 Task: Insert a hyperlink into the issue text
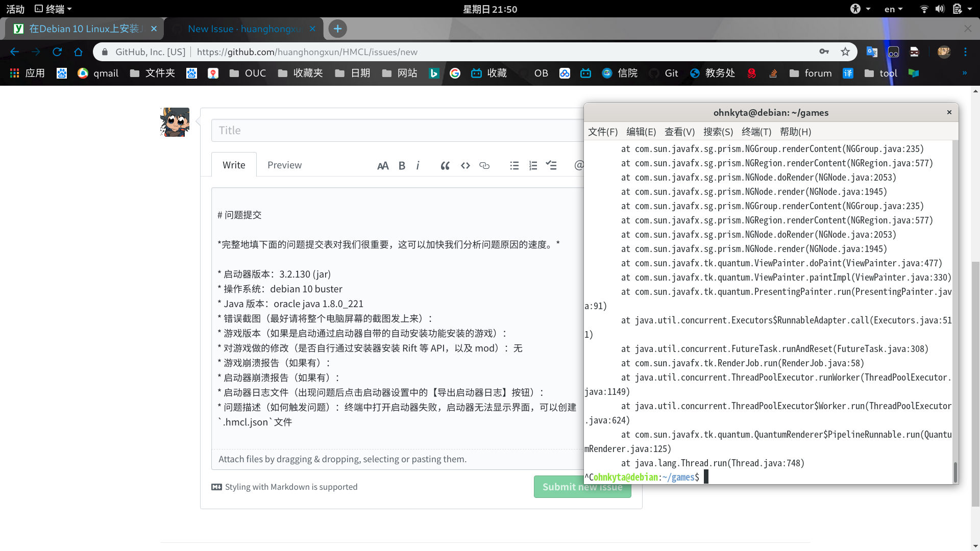click(x=484, y=165)
